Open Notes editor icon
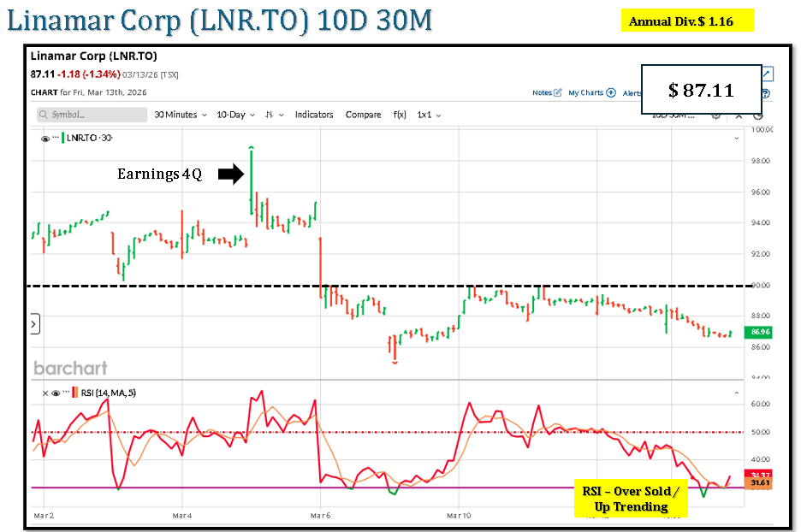The height and width of the screenshot is (532, 801). 558,92
